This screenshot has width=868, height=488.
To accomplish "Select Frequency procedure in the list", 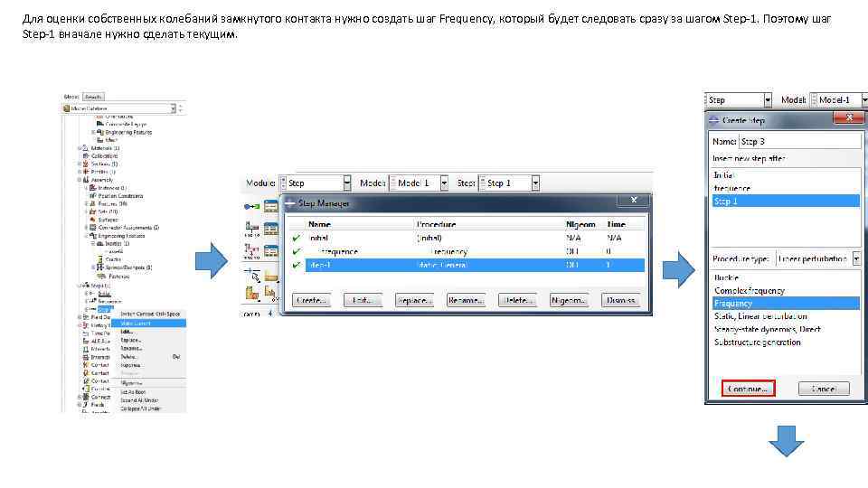I will click(x=786, y=304).
